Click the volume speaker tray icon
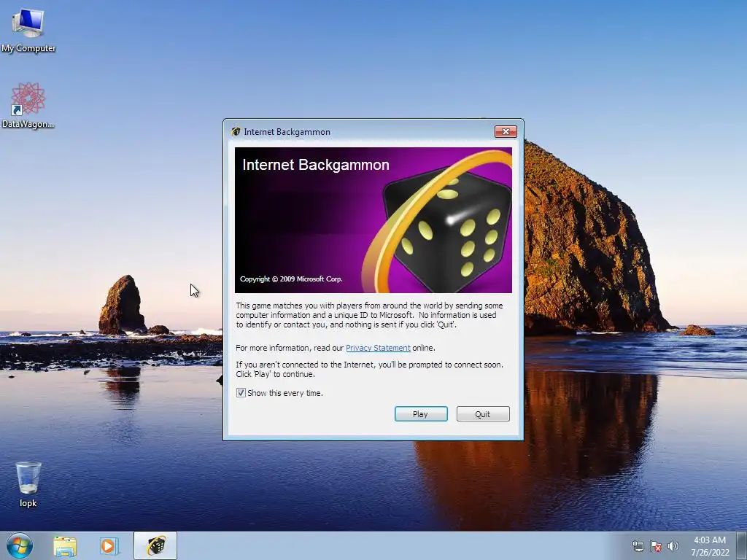The image size is (747, 560). [673, 546]
